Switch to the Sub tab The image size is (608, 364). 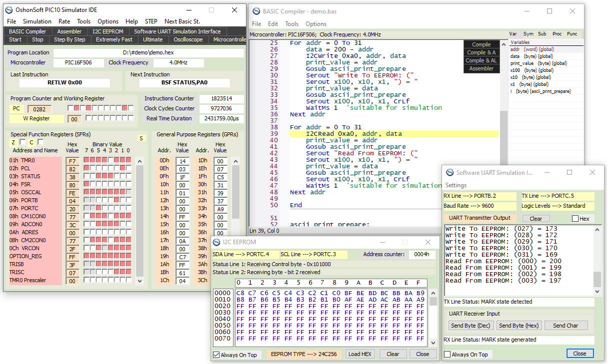pyautogui.click(x=542, y=34)
